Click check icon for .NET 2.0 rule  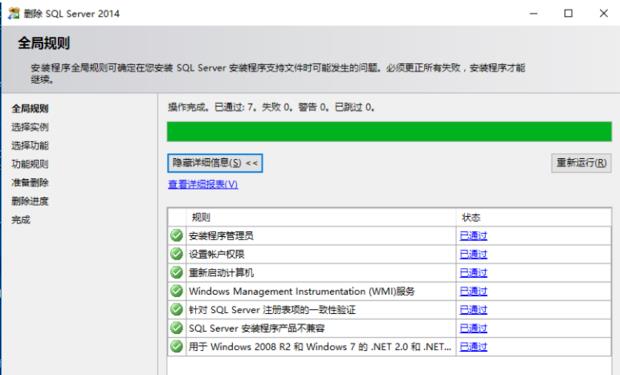176,347
